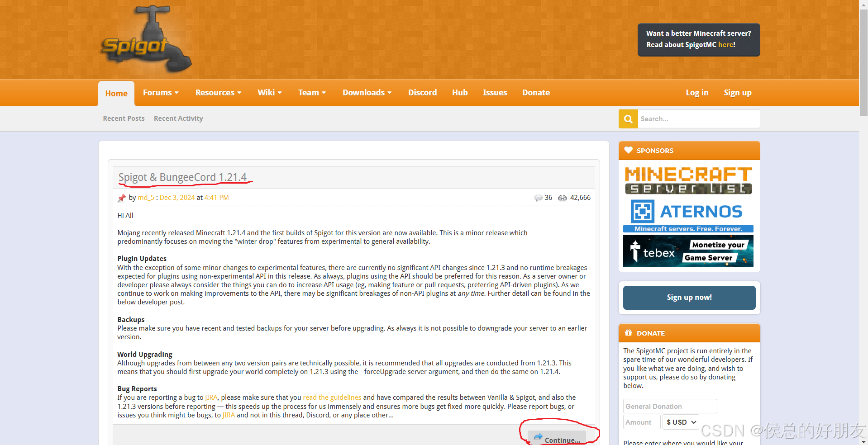Open the Home tab

click(116, 94)
